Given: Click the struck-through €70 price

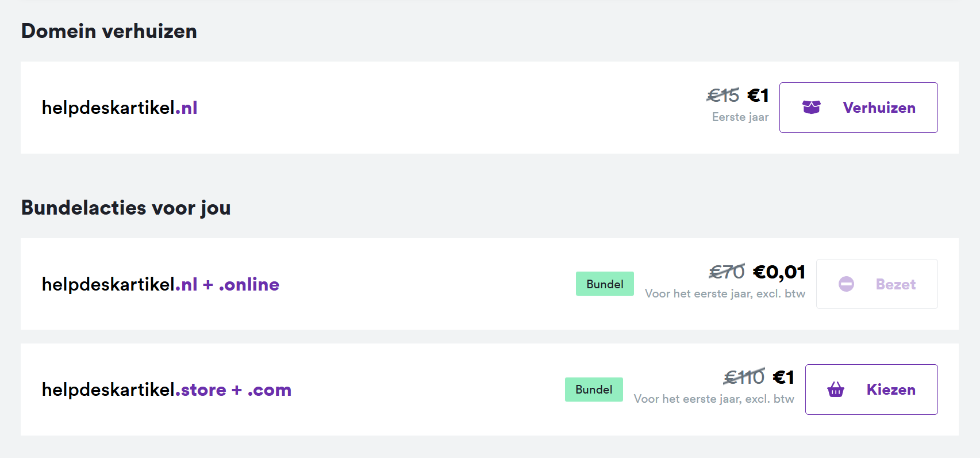Looking at the screenshot, I should pos(727,272).
